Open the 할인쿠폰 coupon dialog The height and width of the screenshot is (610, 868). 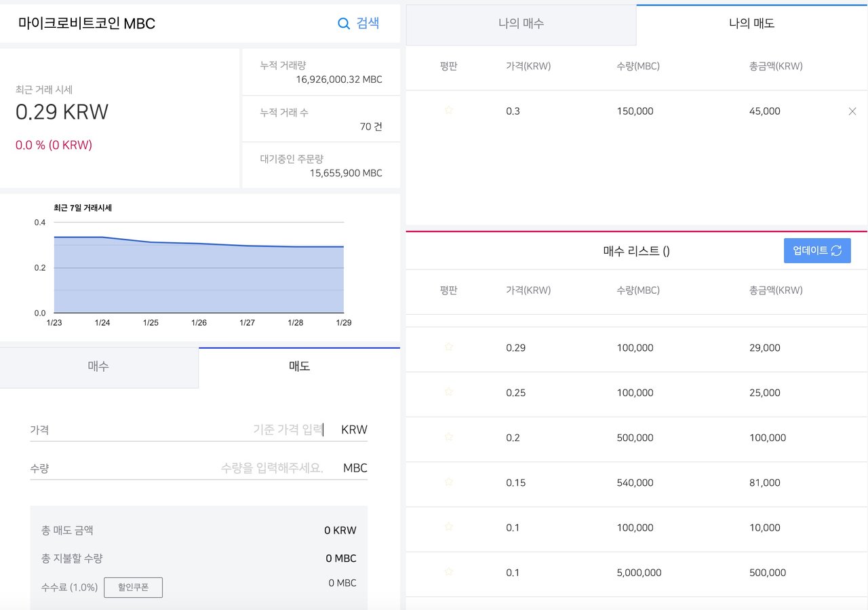[133, 587]
